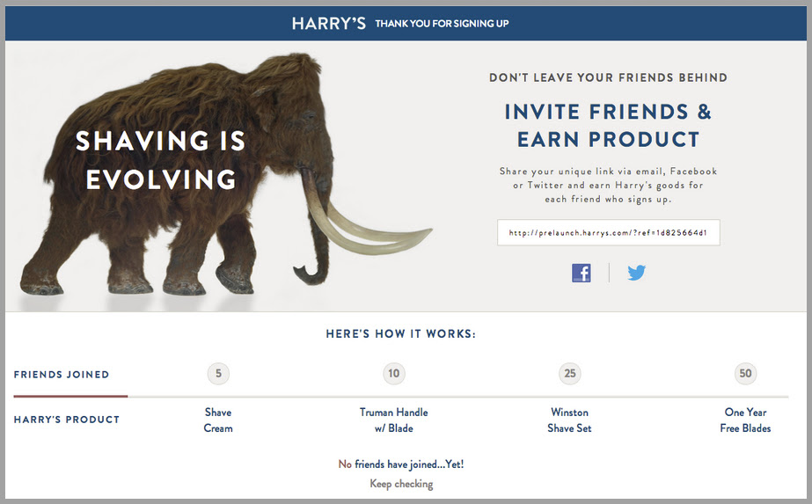The height and width of the screenshot is (504, 812).
Task: Click the Truman Handle w/ Blade reward
Action: 394,420
